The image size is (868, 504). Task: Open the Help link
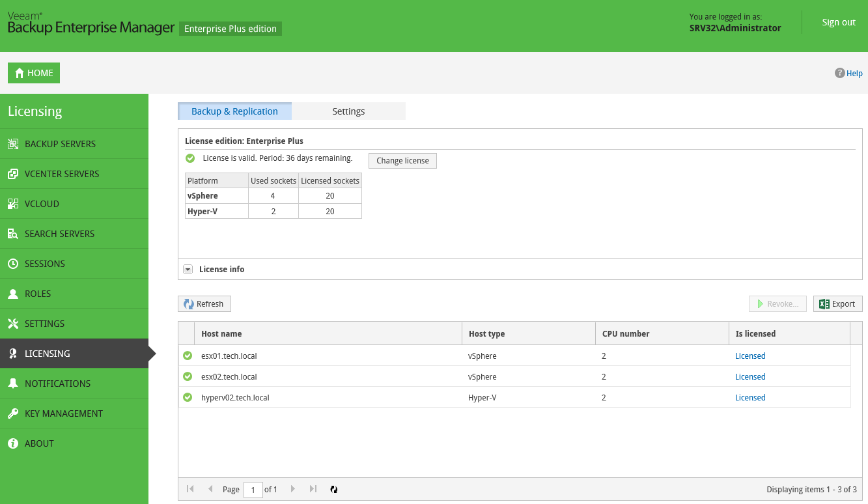[854, 74]
